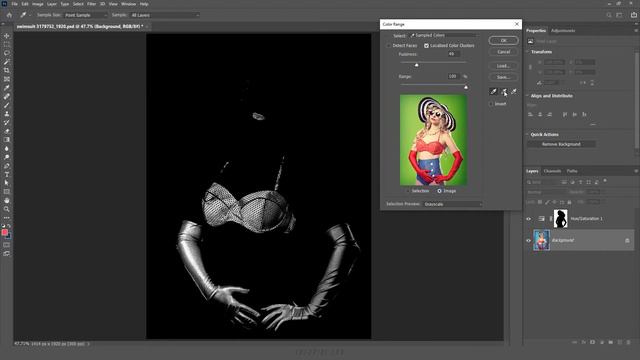Select the Brush tool

coord(7,105)
